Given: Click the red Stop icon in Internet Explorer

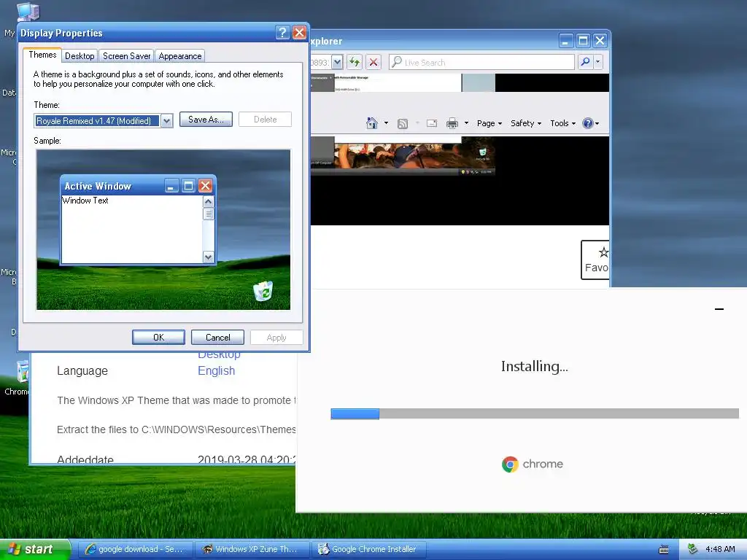Looking at the screenshot, I should (373, 62).
